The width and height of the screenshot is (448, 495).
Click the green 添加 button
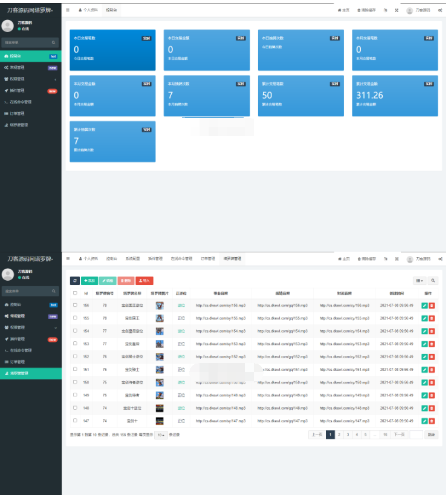pos(89,281)
